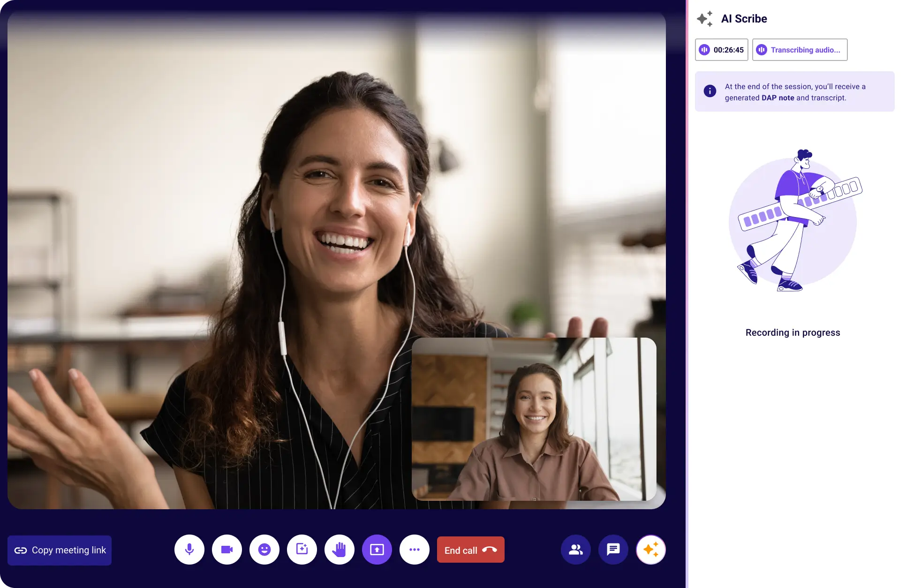Click the info icon in DAP note banner

pyautogui.click(x=710, y=91)
